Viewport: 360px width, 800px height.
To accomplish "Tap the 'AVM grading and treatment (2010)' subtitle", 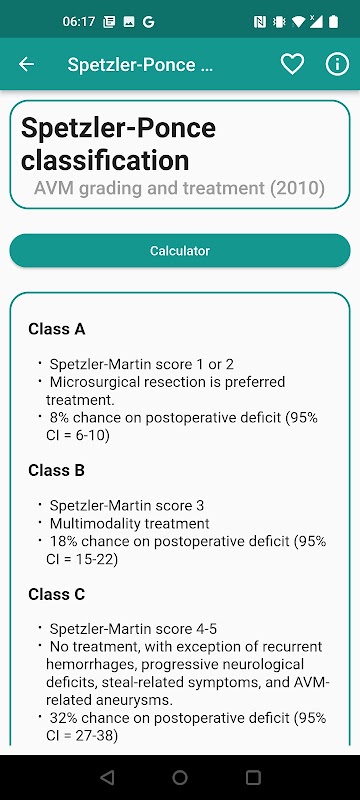I will 179,188.
